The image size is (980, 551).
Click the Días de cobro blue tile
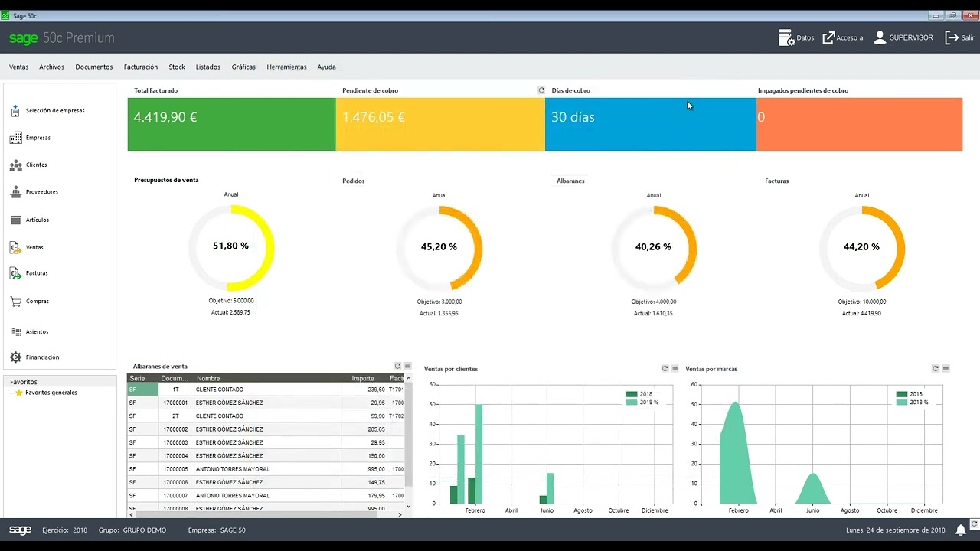pyautogui.click(x=651, y=124)
